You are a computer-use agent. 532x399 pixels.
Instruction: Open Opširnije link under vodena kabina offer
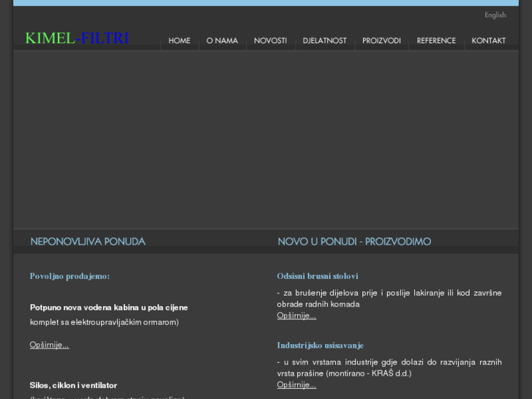49,345
